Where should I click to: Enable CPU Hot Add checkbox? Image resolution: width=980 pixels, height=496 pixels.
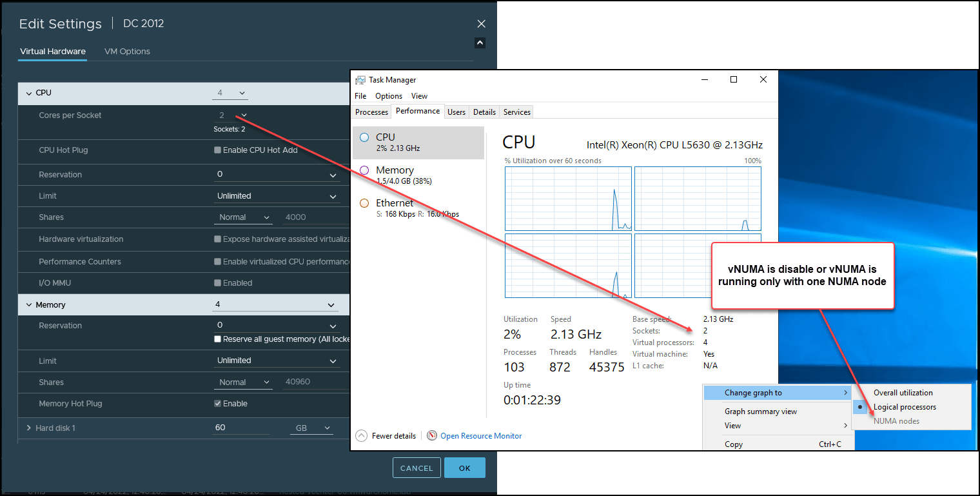[217, 150]
